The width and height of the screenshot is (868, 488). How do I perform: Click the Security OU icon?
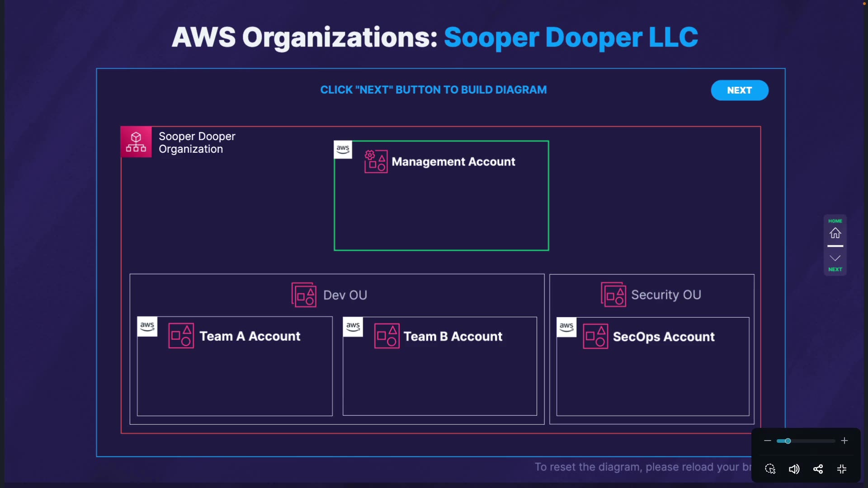pos(613,295)
